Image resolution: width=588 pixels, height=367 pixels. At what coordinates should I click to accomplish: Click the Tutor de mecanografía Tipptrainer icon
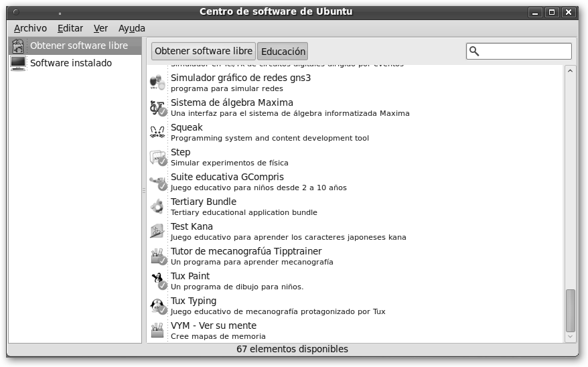click(157, 256)
